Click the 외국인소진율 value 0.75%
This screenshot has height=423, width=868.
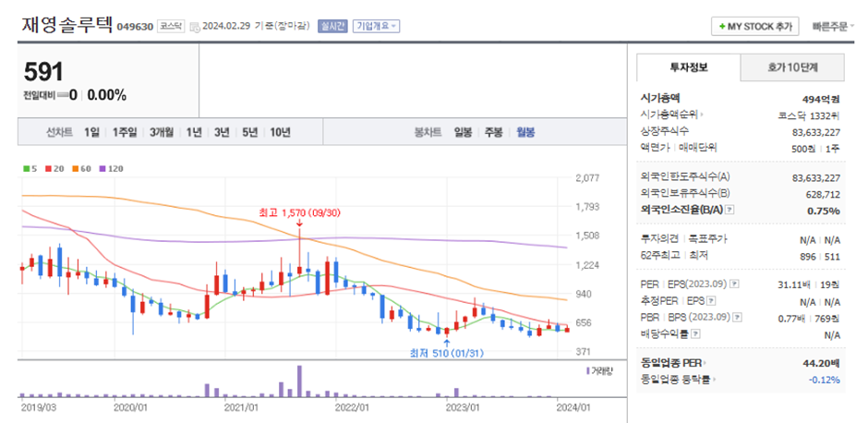826,211
